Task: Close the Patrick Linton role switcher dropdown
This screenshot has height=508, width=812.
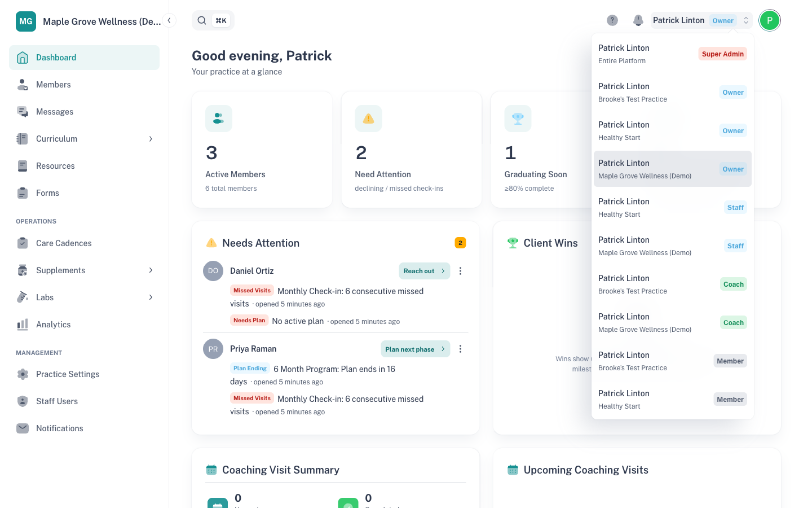Action: (701, 20)
